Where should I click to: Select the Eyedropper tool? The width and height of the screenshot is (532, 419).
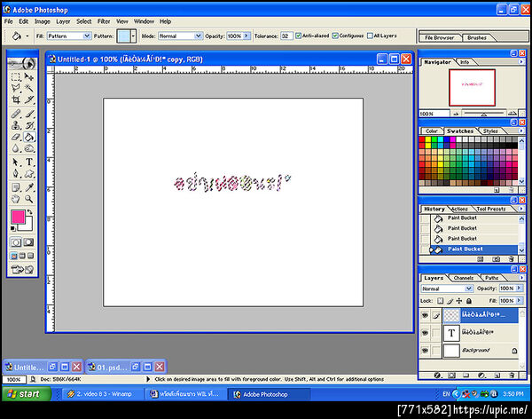tap(29, 187)
